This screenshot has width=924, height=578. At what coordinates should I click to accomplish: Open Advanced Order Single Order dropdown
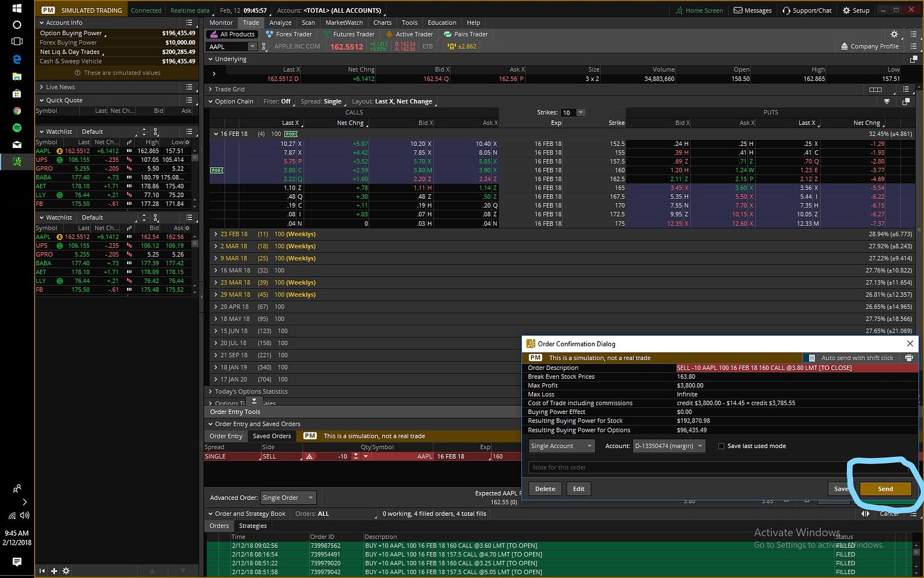coord(288,498)
